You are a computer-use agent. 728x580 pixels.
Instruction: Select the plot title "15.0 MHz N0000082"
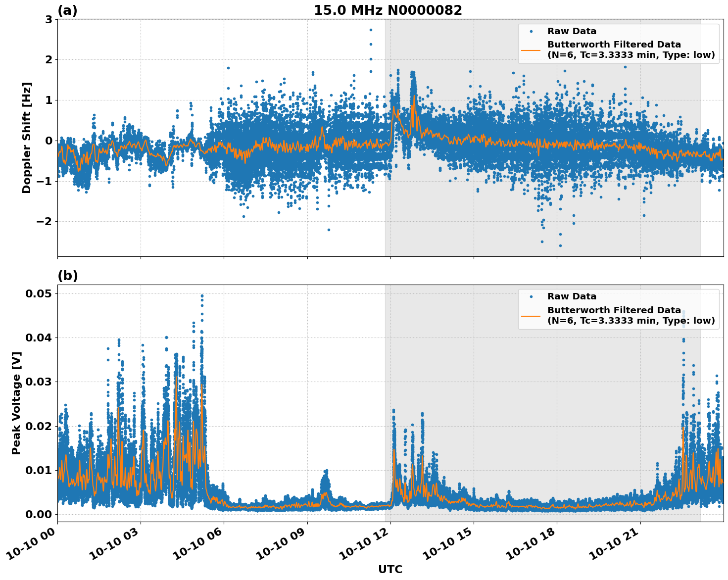pyautogui.click(x=388, y=10)
